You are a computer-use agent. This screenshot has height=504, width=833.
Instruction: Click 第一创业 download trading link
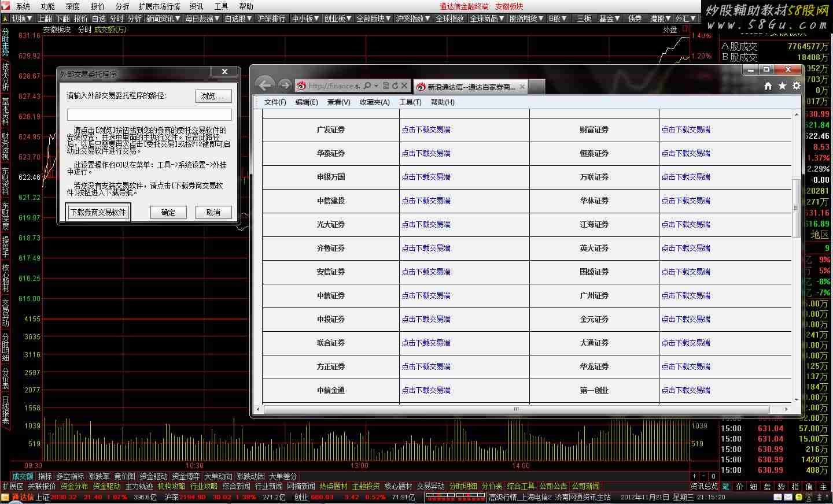point(686,390)
